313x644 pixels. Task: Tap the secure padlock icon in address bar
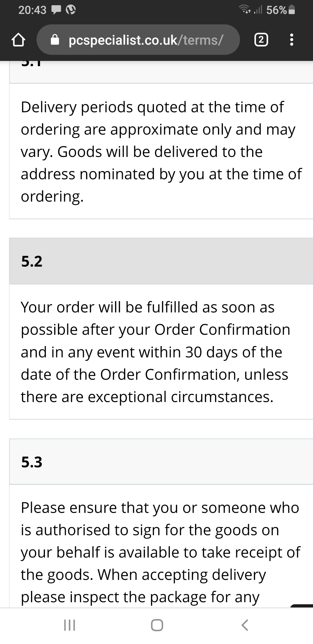[x=55, y=40]
